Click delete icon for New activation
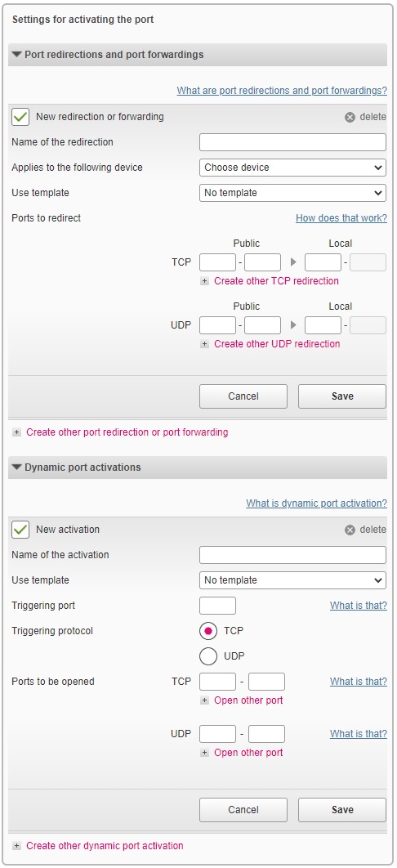The width and height of the screenshot is (397, 868). (x=350, y=530)
